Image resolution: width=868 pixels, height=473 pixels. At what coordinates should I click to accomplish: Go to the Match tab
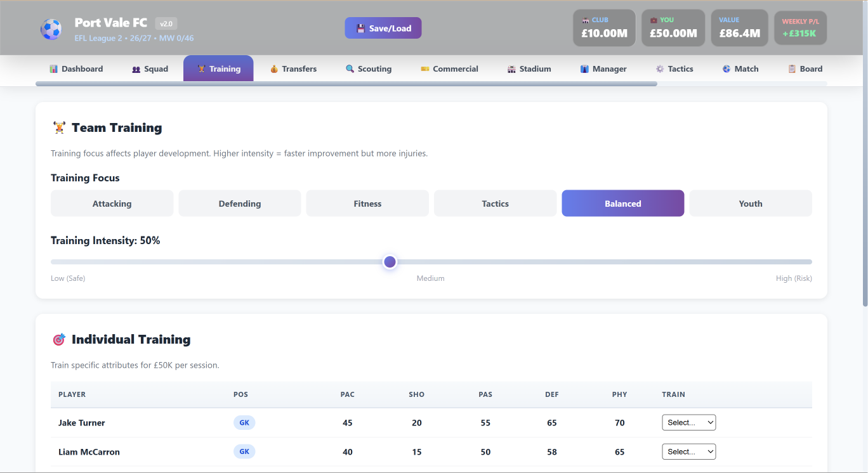point(740,68)
